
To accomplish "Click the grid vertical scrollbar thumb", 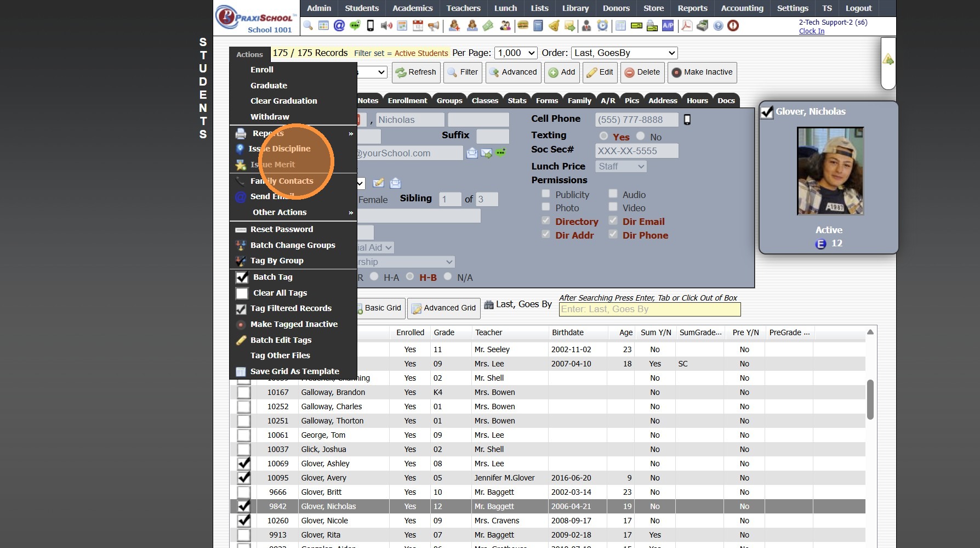I will click(870, 399).
